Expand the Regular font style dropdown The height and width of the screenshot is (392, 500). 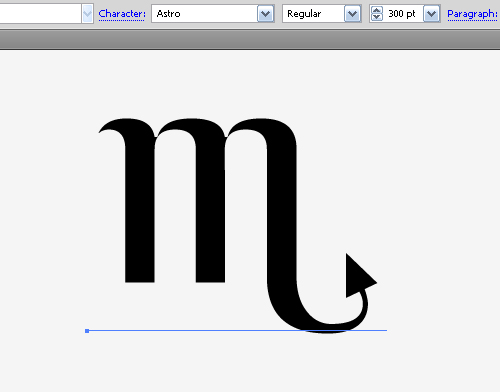[353, 14]
